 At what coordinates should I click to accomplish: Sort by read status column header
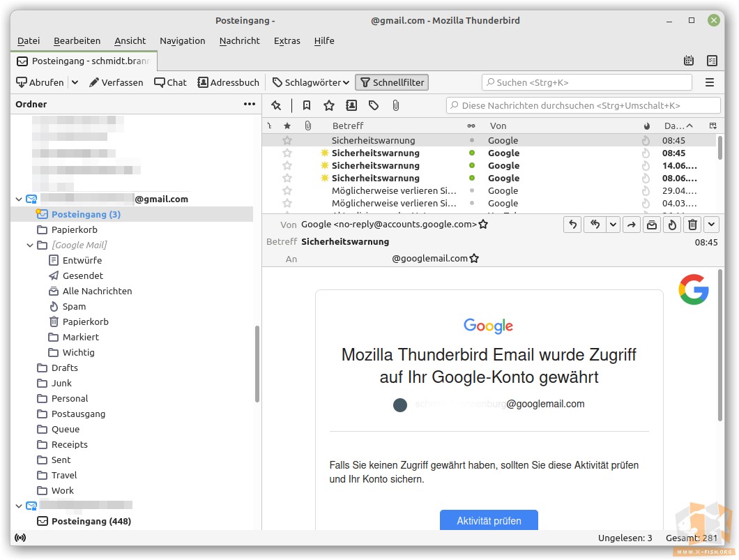pyautogui.click(x=471, y=126)
